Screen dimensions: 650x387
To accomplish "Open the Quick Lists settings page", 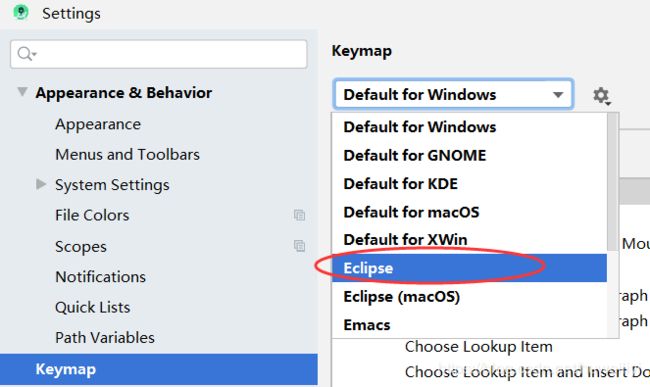I will [93, 307].
